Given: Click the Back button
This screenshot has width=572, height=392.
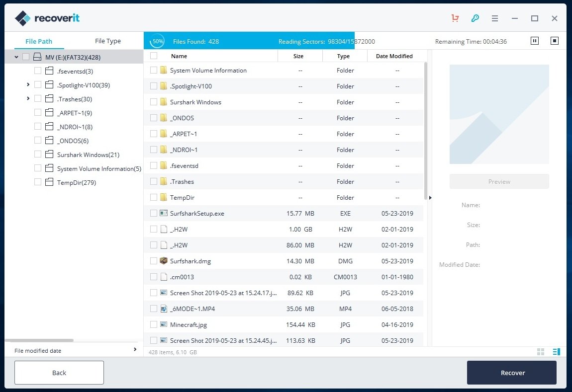Looking at the screenshot, I should pos(59,372).
